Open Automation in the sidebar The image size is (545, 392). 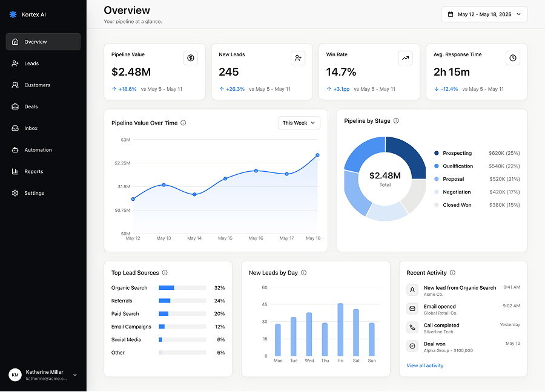pos(43,149)
